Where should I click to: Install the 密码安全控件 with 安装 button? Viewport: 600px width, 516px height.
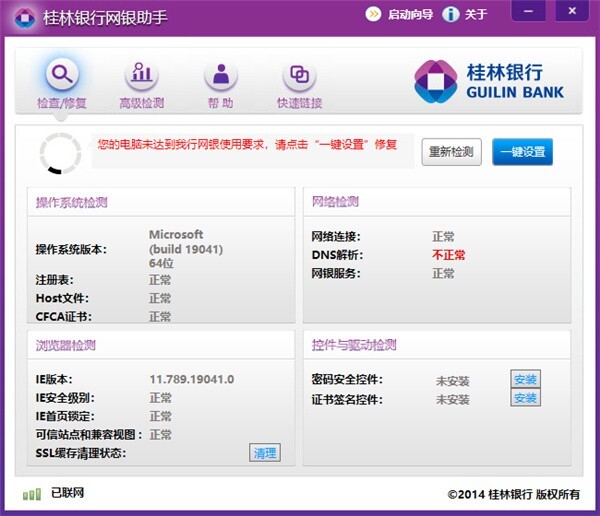pos(525,379)
